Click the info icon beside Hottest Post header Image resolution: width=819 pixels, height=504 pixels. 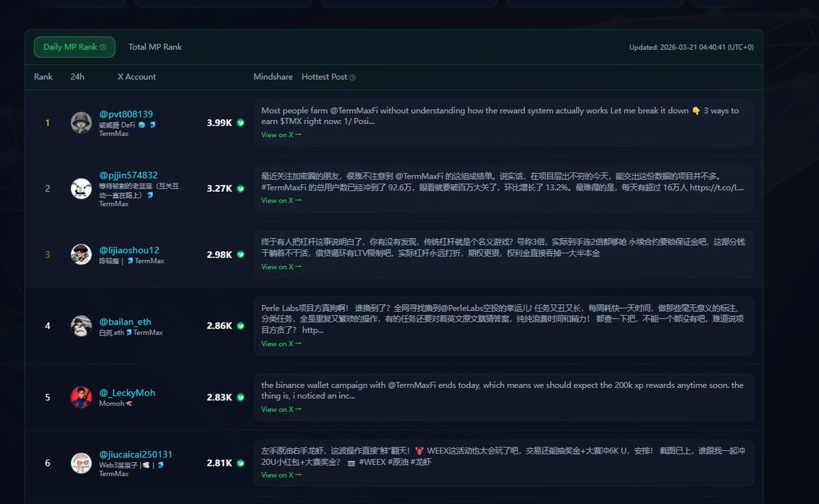coord(352,77)
